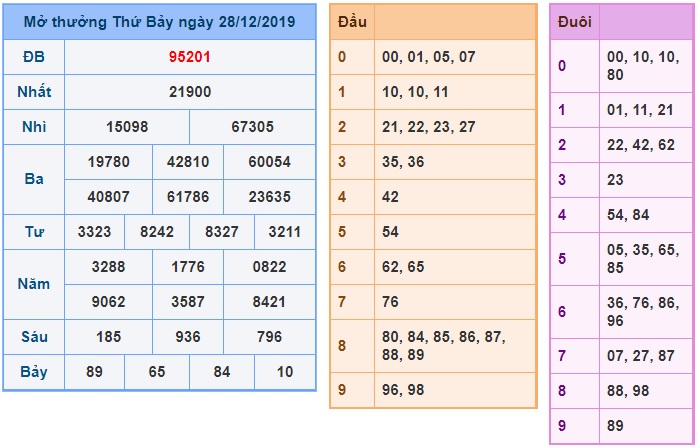The width and height of the screenshot is (697, 447).
Task: Click Đuôi values '22, 42, 62'
Action: coord(641,145)
